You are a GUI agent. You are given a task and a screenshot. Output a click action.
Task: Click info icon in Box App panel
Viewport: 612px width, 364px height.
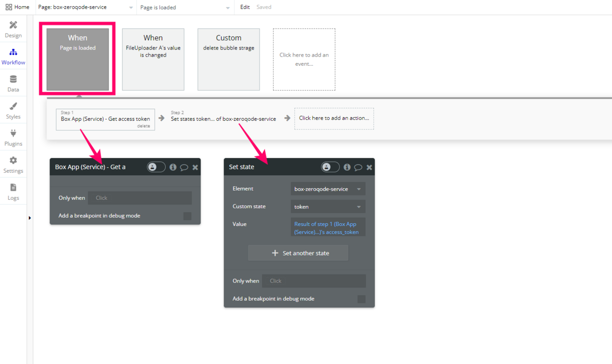pyautogui.click(x=173, y=167)
